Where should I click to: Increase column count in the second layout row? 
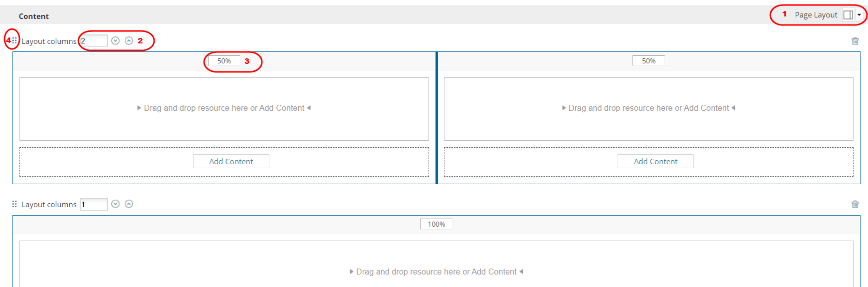pyautogui.click(x=129, y=204)
